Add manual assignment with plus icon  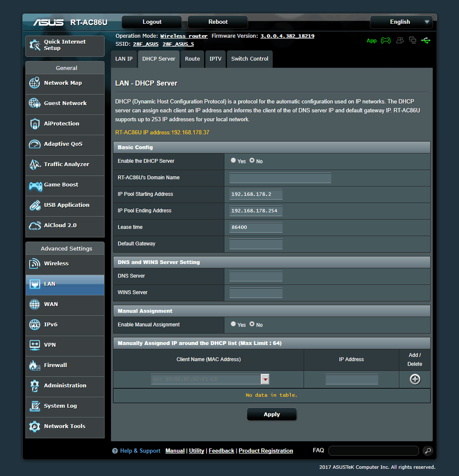click(415, 379)
